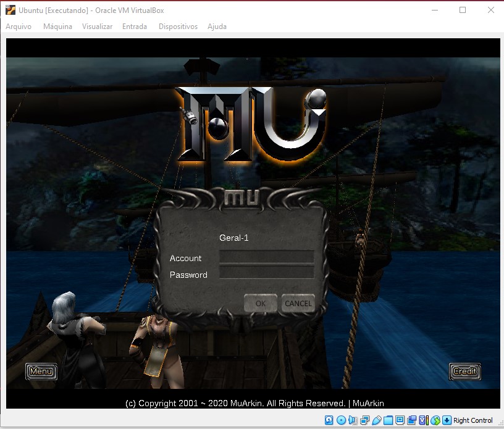Click the audio speaker status icon
This screenshot has height=429, width=504.
[353, 420]
